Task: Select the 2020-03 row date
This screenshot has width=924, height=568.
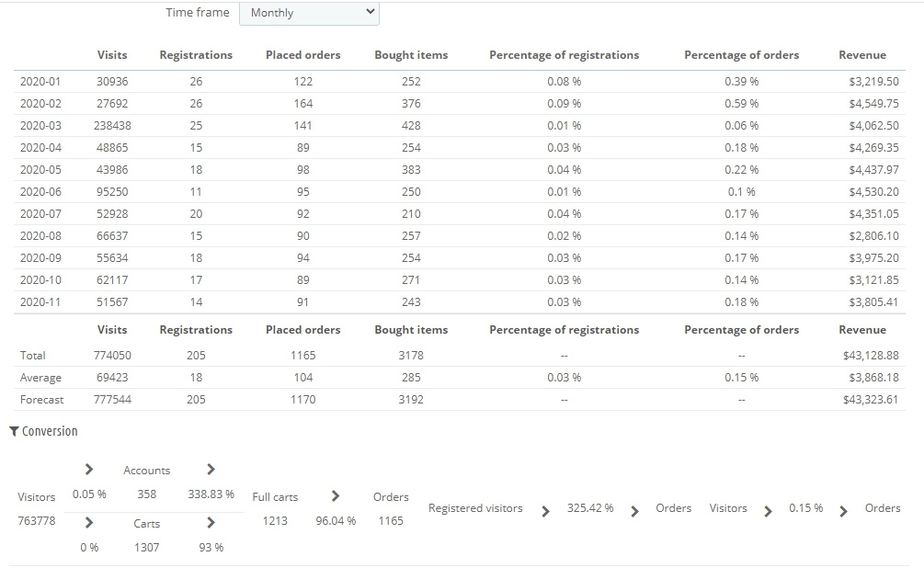Action: (40, 126)
